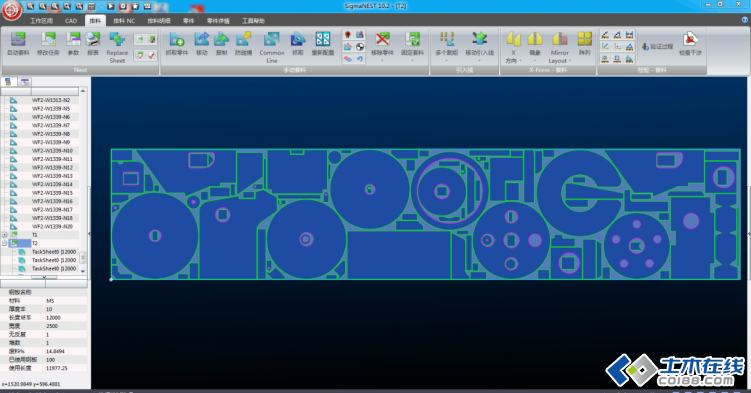Open the Mirror Layout dropdown arrow
The image size is (751, 393).
(570, 61)
